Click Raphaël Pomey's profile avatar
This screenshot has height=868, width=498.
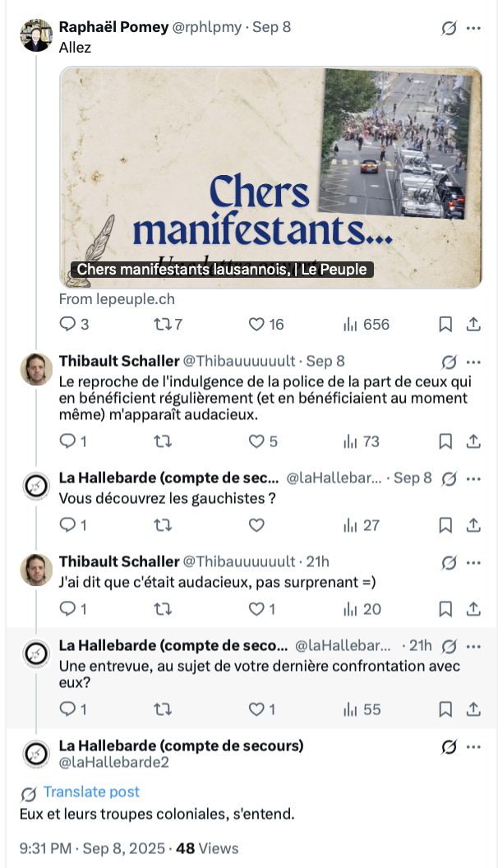(x=36, y=35)
